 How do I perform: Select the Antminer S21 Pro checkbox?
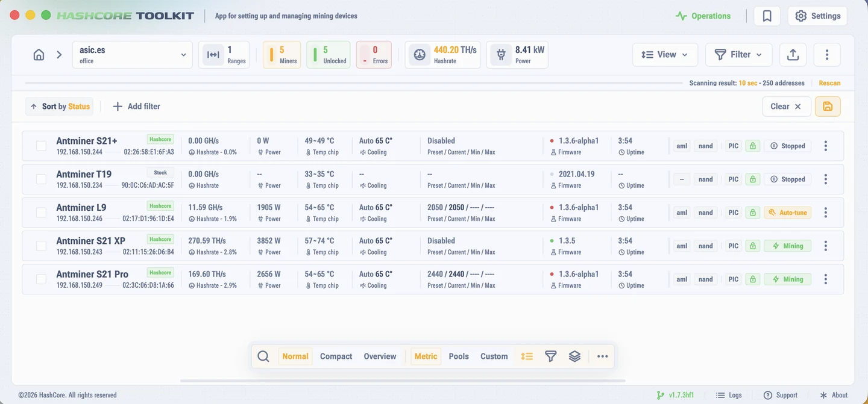pyautogui.click(x=41, y=279)
